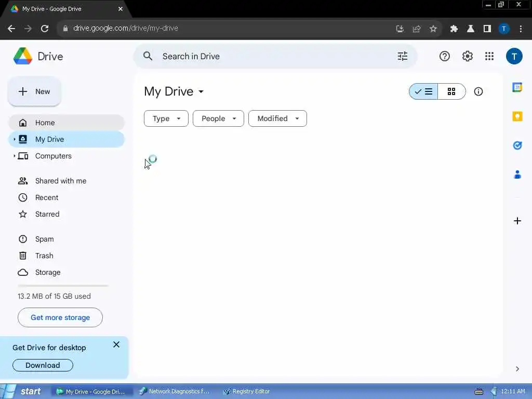
Task: Open Computers in the sidebar
Action: (66, 156)
